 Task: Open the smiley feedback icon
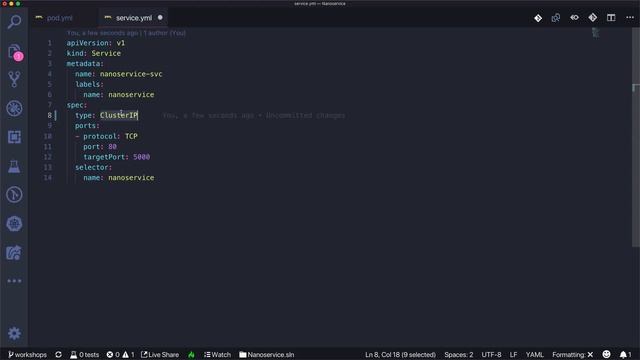pyautogui.click(x=607, y=354)
